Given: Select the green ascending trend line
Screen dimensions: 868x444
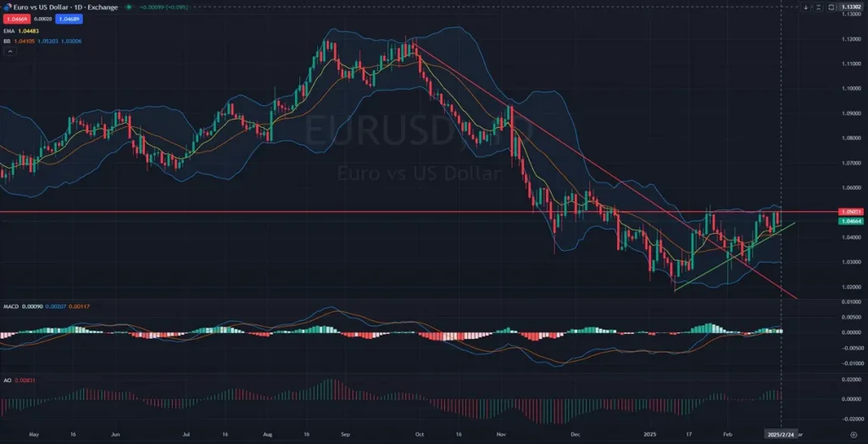Looking at the screenshot, I should tap(737, 257).
